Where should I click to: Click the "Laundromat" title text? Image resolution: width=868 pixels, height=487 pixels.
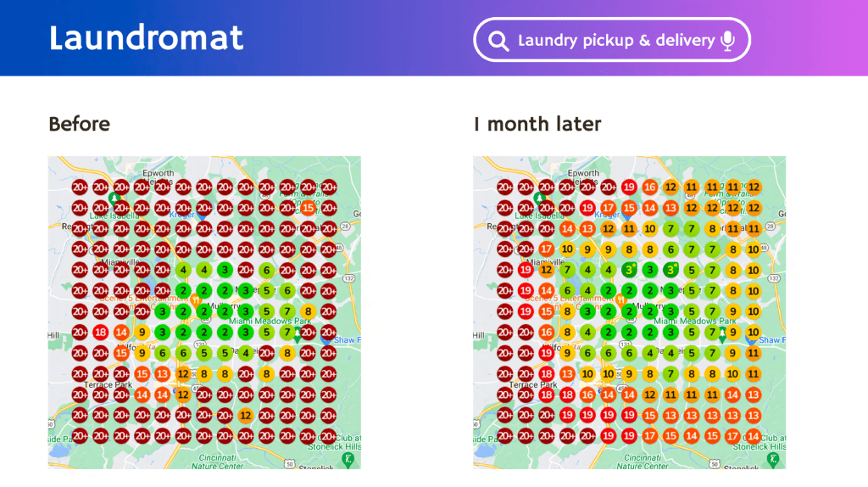tap(146, 38)
